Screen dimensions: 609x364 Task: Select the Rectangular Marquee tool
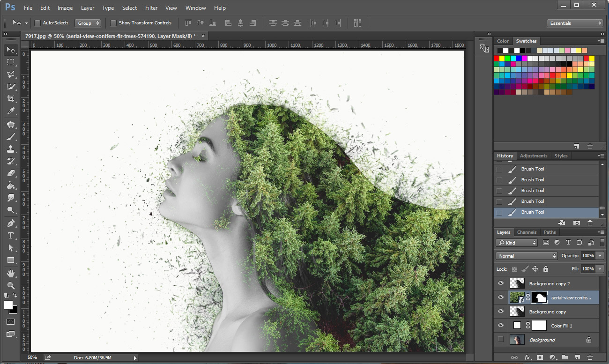pyautogui.click(x=11, y=62)
